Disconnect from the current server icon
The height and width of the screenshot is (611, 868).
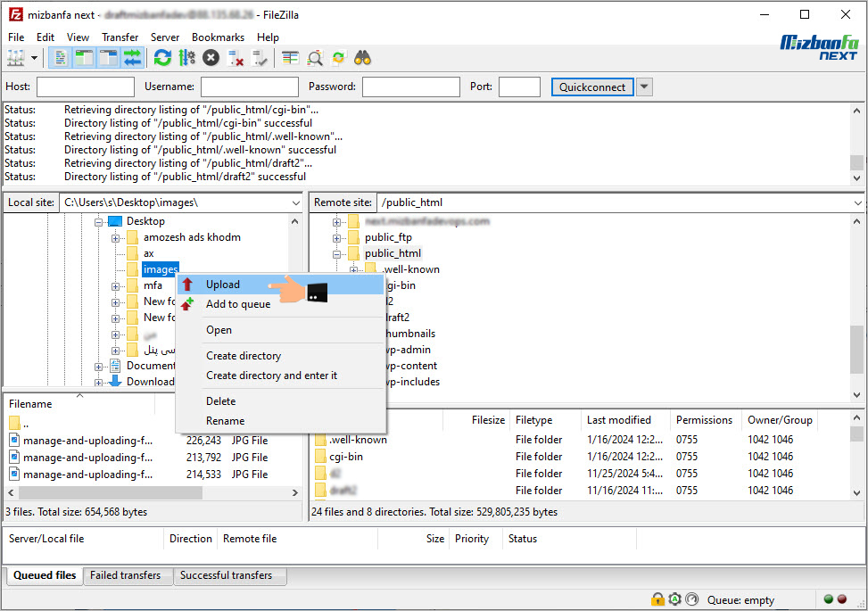(x=236, y=58)
